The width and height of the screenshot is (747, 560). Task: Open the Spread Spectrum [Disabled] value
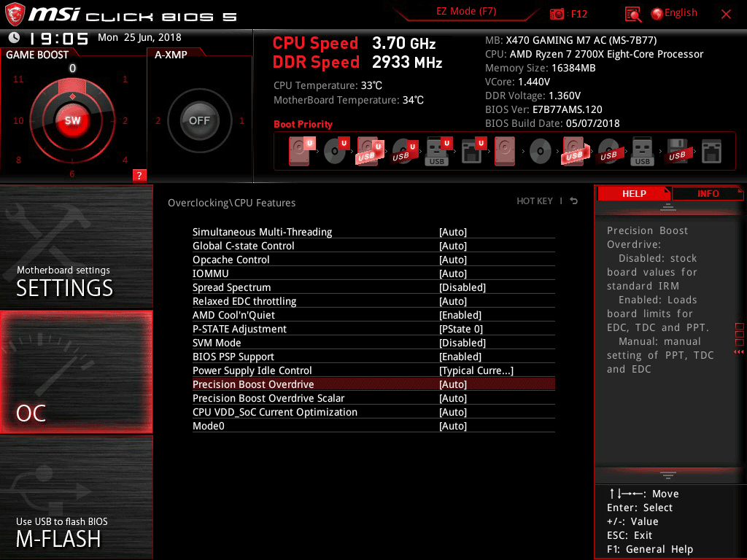[462, 287]
